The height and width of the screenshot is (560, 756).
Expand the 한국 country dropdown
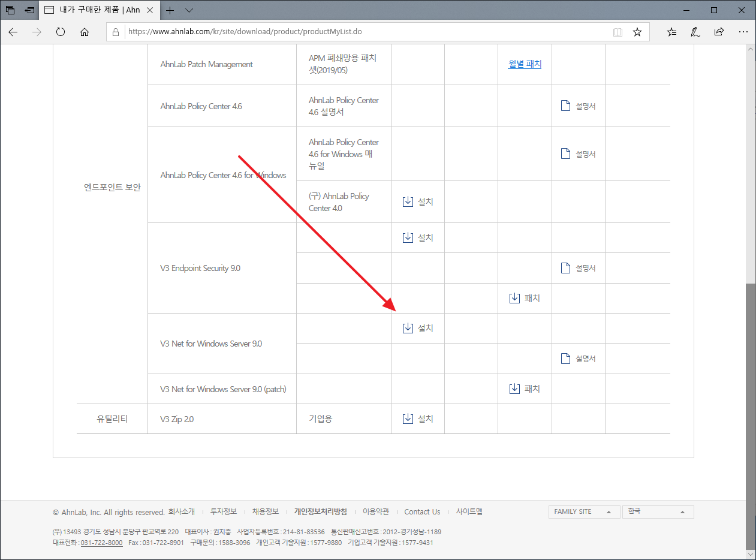(x=658, y=512)
